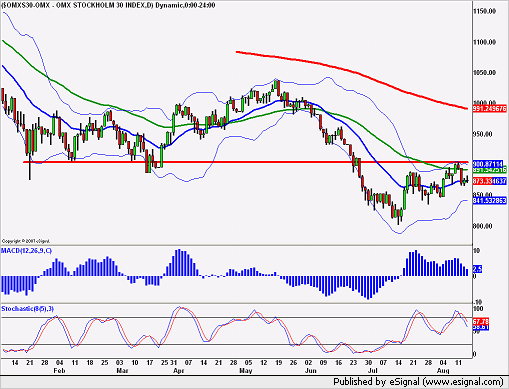Select the MACD(12,26,9,C) indicator label
The image size is (509, 389).
coord(26,251)
